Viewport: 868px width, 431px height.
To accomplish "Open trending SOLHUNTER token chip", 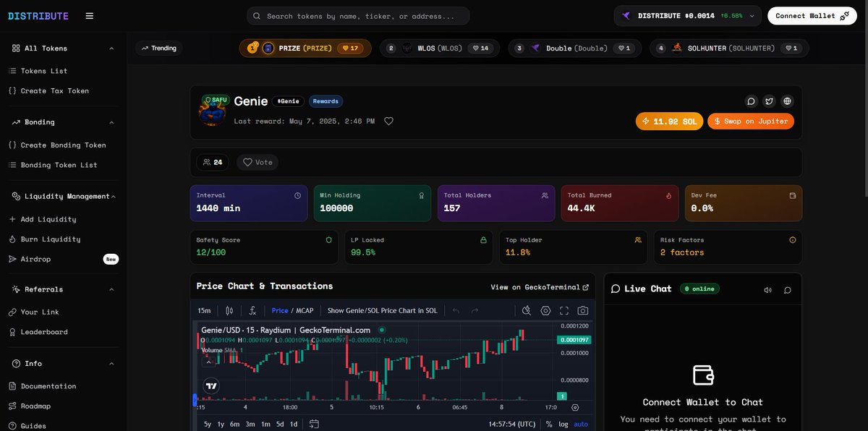I will (729, 48).
